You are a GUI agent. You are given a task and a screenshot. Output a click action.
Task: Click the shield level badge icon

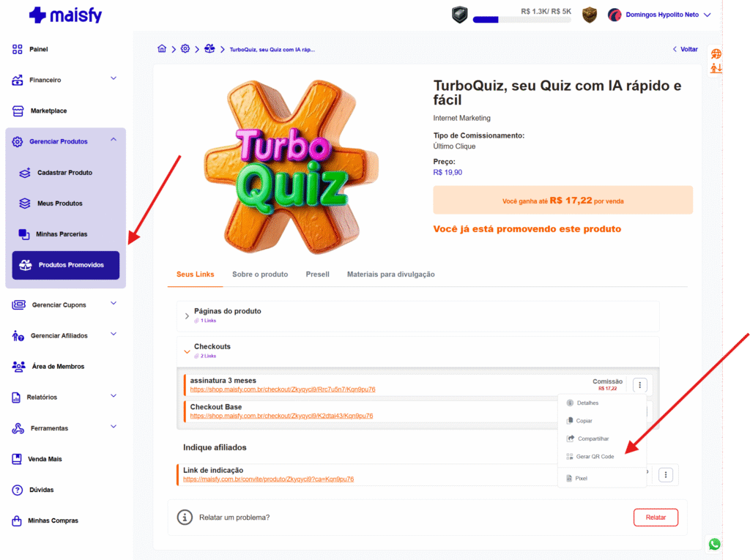coord(460,15)
